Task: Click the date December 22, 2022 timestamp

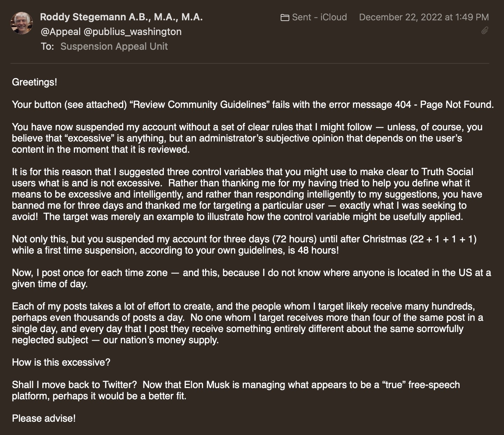Action: pyautogui.click(x=424, y=17)
